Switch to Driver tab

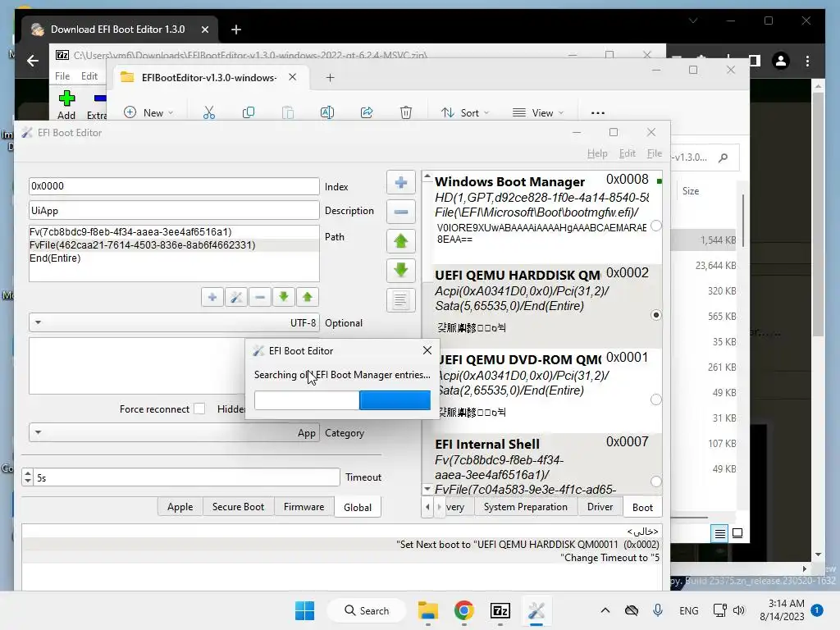point(600,507)
